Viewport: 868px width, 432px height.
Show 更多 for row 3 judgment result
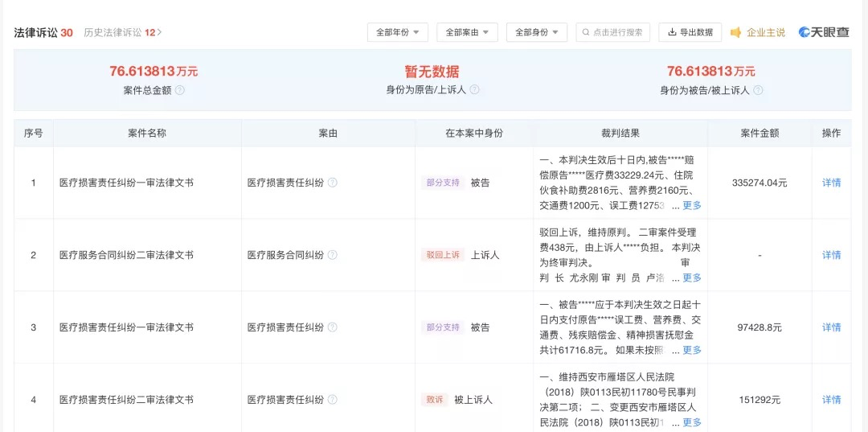691,350
